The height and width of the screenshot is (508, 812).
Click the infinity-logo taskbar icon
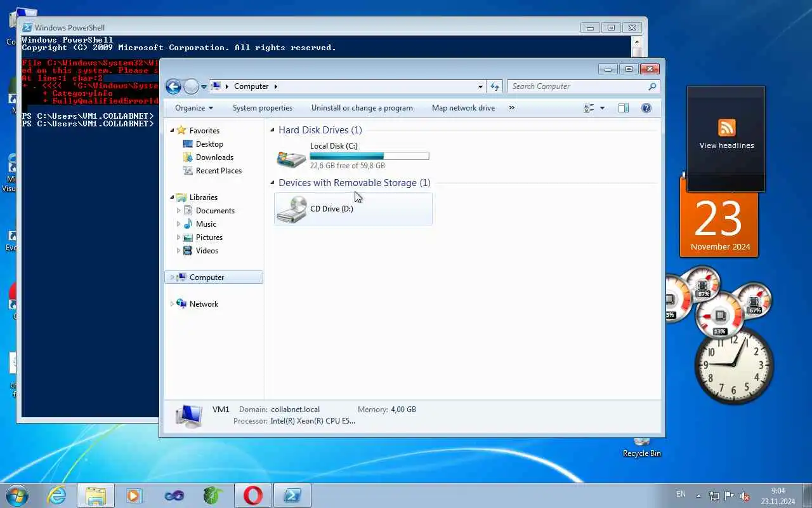(x=174, y=495)
